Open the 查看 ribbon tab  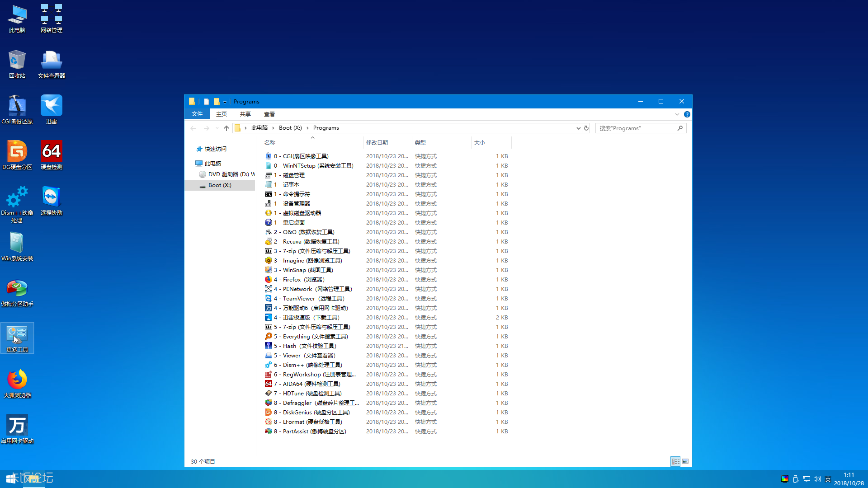click(269, 114)
